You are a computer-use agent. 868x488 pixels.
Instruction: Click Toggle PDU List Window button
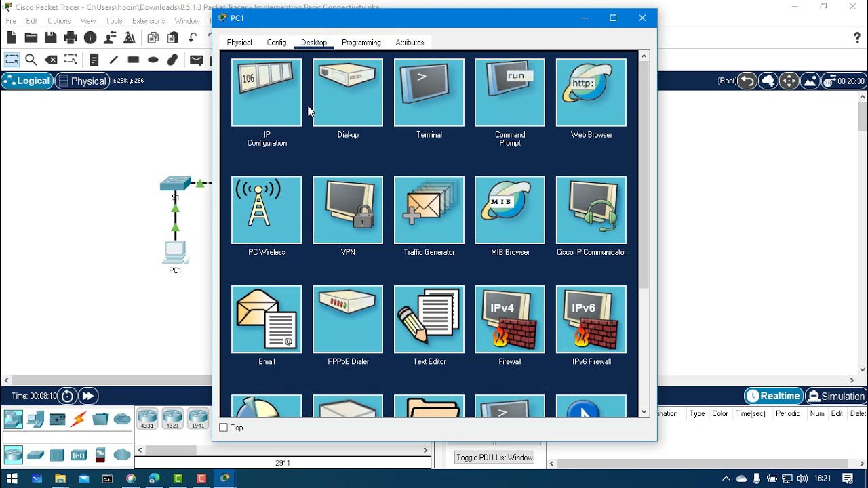click(x=494, y=457)
